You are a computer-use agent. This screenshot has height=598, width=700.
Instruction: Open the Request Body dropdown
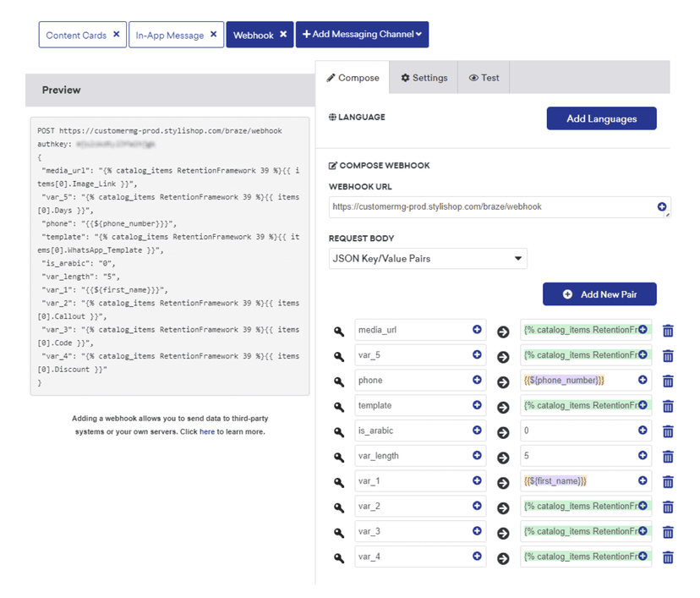[428, 258]
